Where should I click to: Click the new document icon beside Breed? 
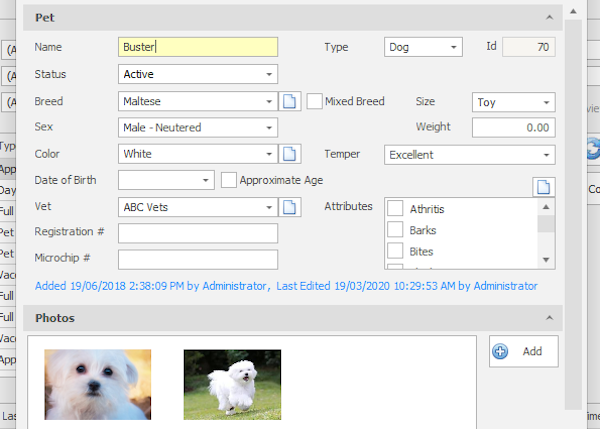tap(289, 101)
